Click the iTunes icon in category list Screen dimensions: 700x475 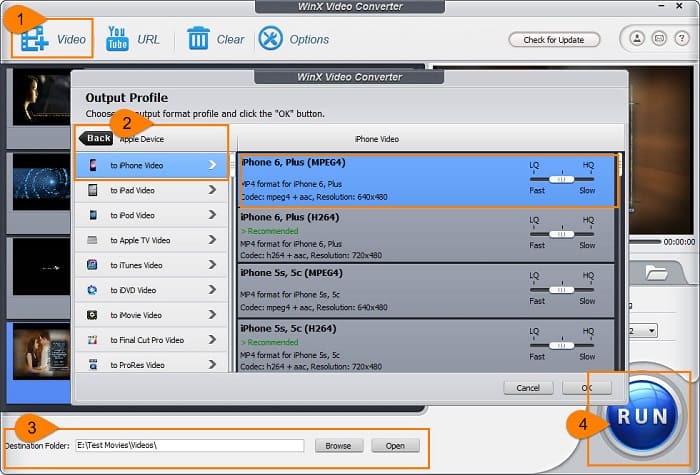(x=92, y=265)
